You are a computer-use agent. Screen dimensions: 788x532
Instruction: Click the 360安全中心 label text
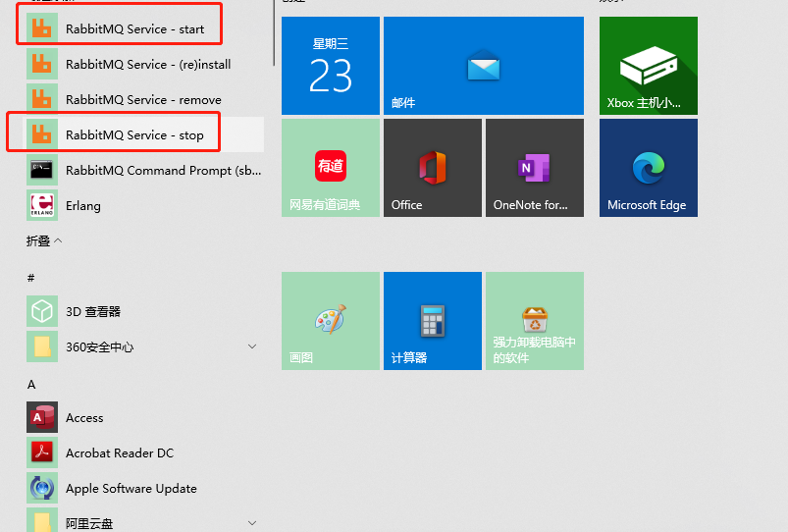click(x=99, y=346)
